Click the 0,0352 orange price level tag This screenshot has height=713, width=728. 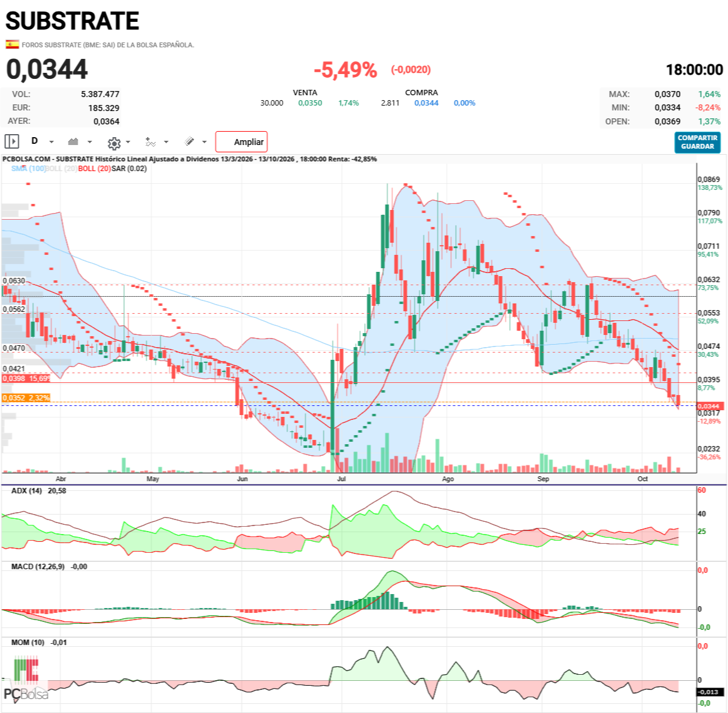(x=26, y=398)
